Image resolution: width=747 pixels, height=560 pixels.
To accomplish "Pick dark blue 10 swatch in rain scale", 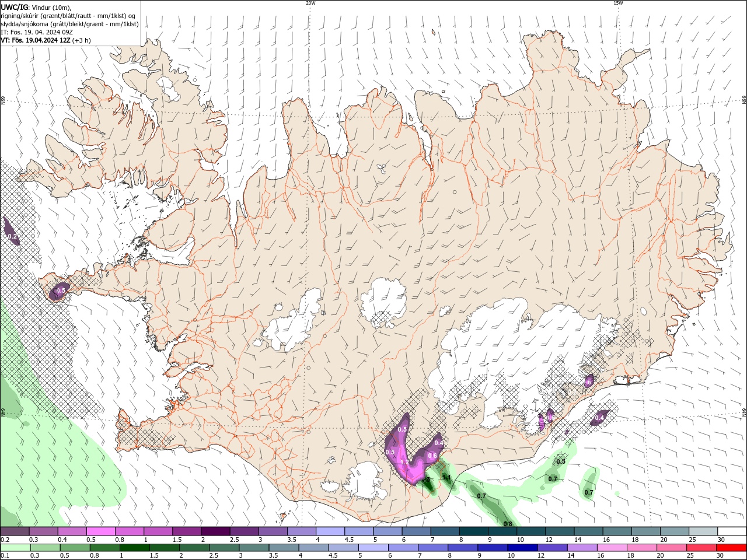I will click(x=522, y=548).
